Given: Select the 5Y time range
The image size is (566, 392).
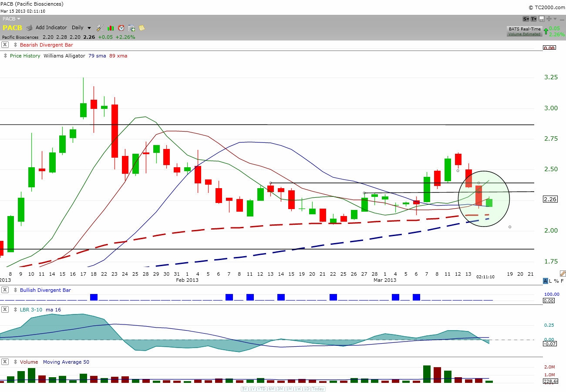Looking at the screenshot, I should point(244,389).
